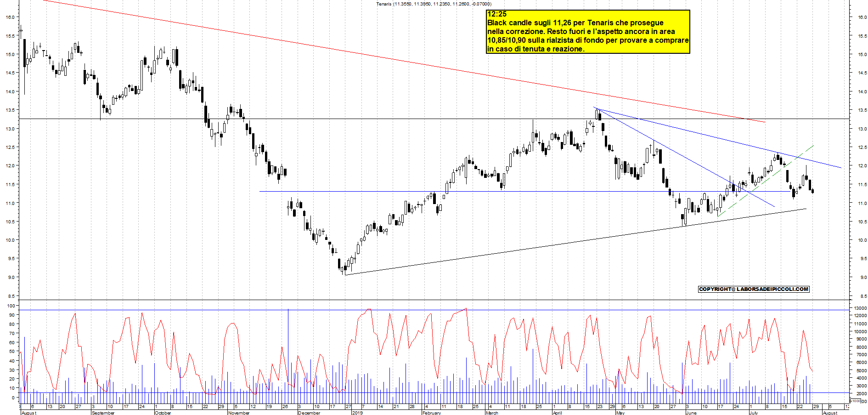
Task: Click "5000" on the volume scale
Action: pyautogui.click(x=861, y=370)
